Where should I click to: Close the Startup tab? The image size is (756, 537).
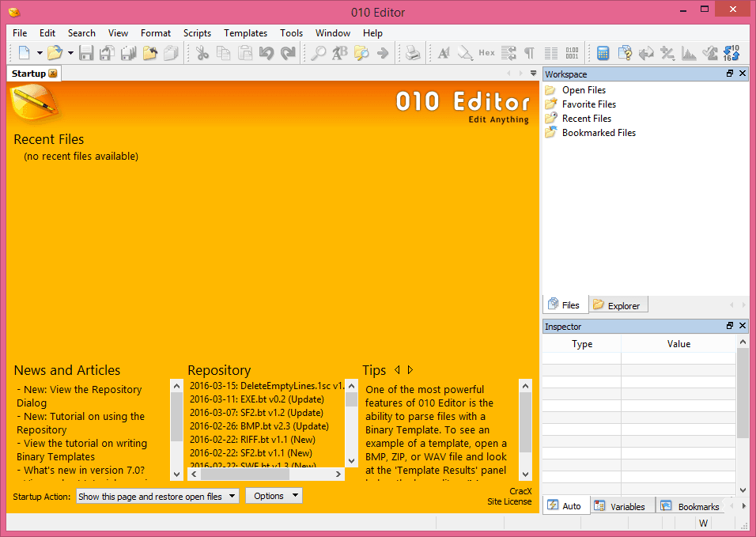53,74
